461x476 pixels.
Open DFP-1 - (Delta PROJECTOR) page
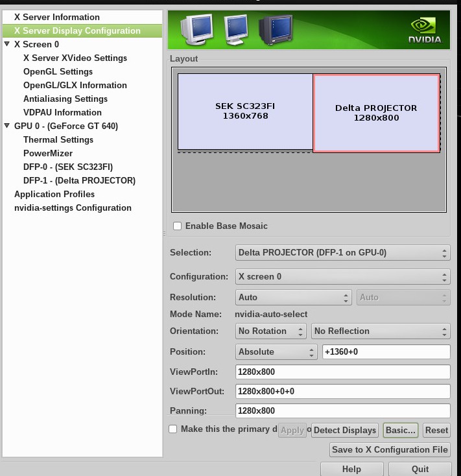(x=79, y=181)
